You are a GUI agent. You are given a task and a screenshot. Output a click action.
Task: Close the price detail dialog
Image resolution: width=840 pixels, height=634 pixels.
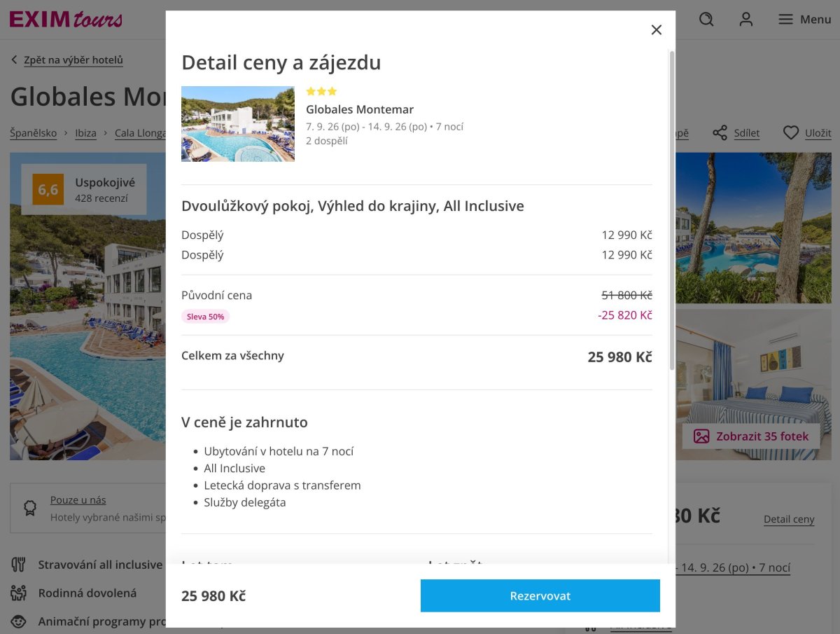656,29
